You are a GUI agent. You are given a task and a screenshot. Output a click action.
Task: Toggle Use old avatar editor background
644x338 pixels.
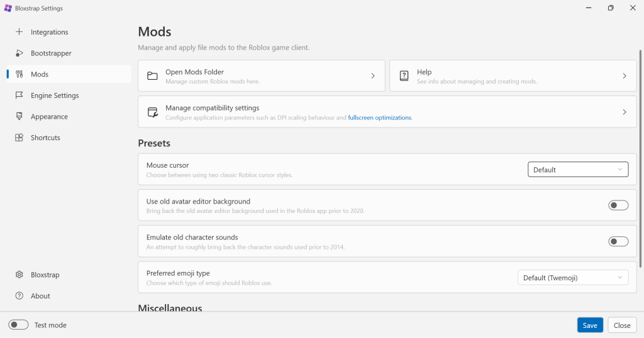[618, 205]
